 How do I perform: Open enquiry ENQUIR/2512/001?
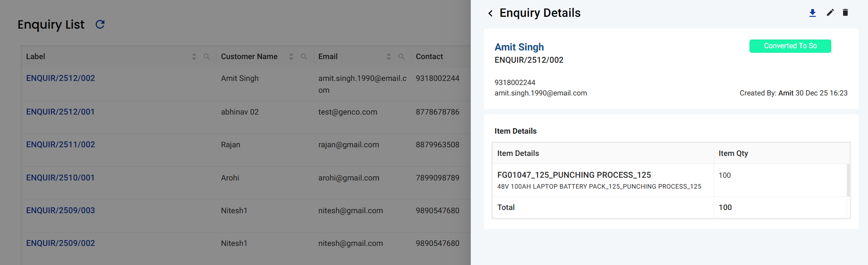(x=60, y=112)
